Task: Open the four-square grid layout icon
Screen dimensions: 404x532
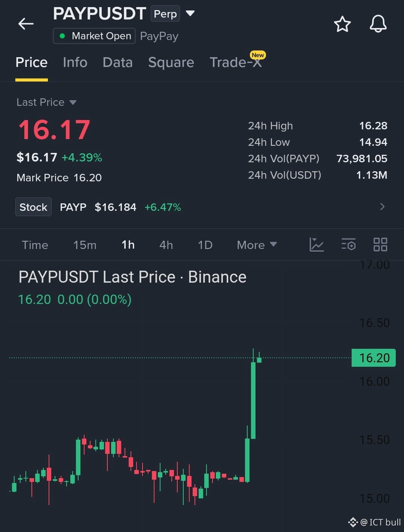Action: pos(380,245)
